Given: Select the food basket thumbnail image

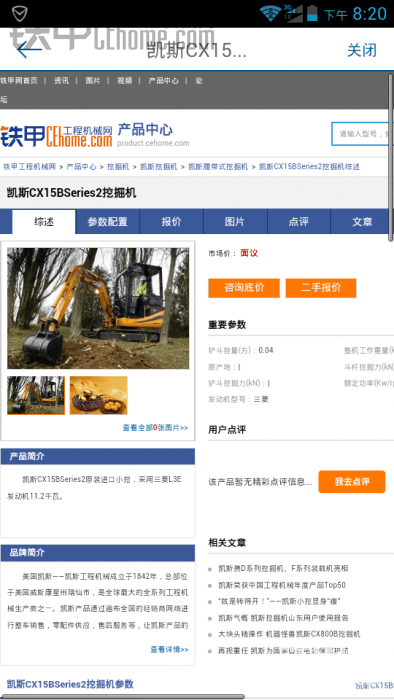Looking at the screenshot, I should tap(99, 395).
